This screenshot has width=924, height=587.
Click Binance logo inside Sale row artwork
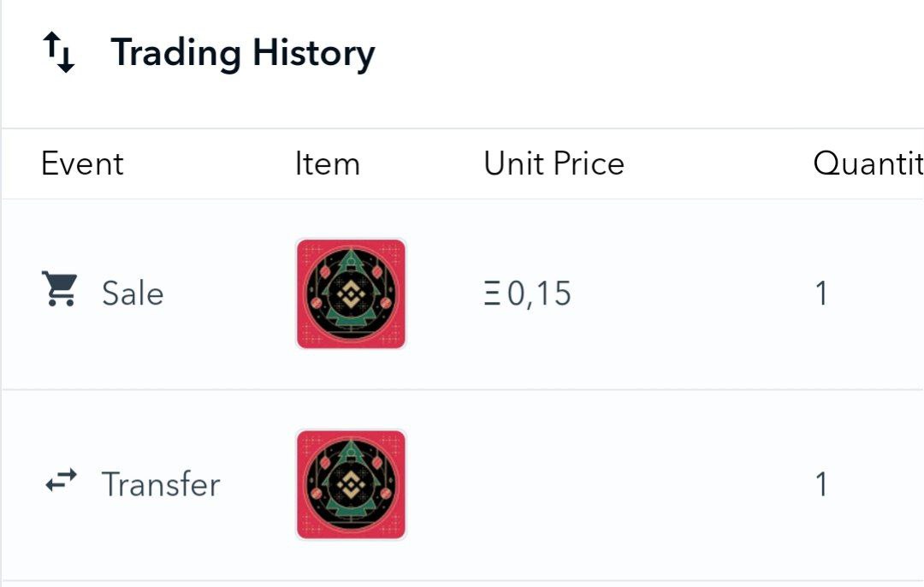[x=351, y=294]
